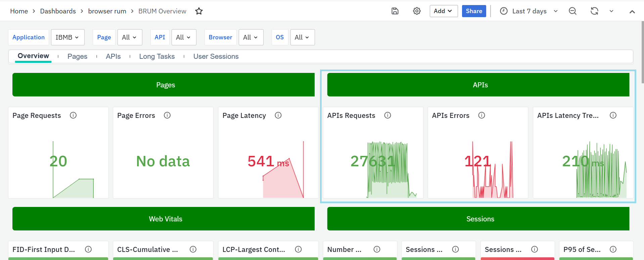644x260 pixels.
Task: Click the save dashboard icon
Action: click(395, 11)
